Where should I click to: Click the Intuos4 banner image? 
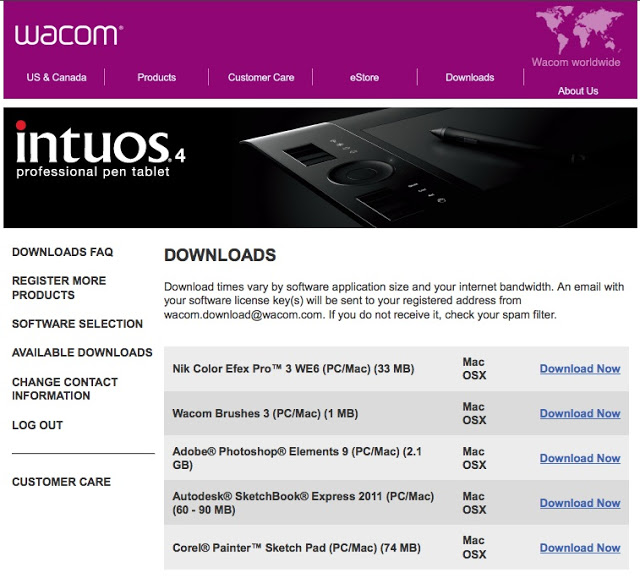pyautogui.click(x=320, y=168)
